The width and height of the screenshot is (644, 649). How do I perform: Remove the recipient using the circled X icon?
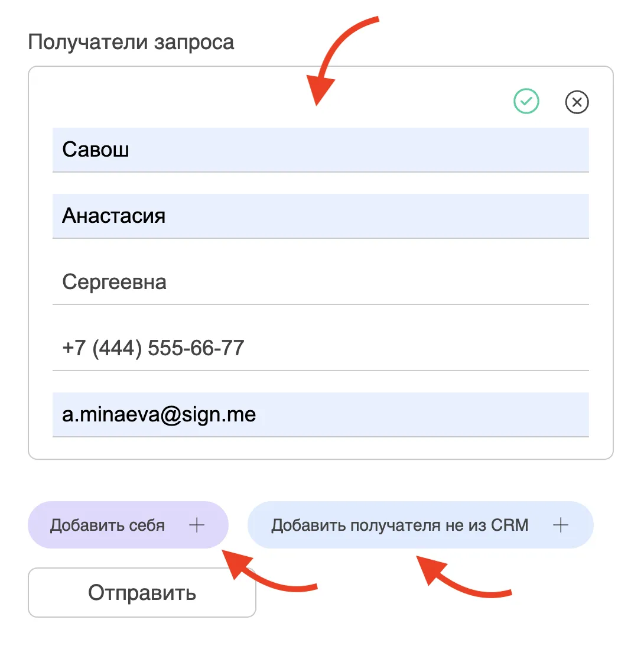(x=577, y=102)
